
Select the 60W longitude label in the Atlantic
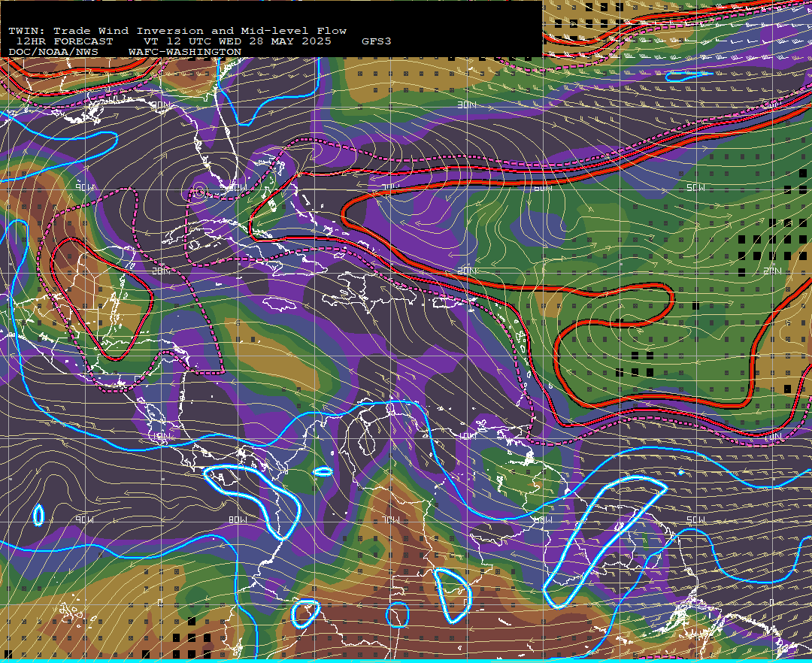(x=543, y=187)
